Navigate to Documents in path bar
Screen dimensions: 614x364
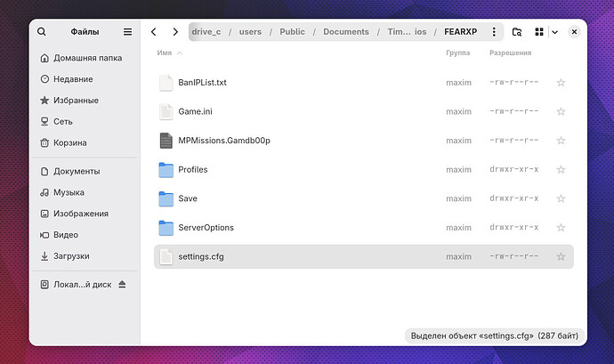pyautogui.click(x=346, y=32)
